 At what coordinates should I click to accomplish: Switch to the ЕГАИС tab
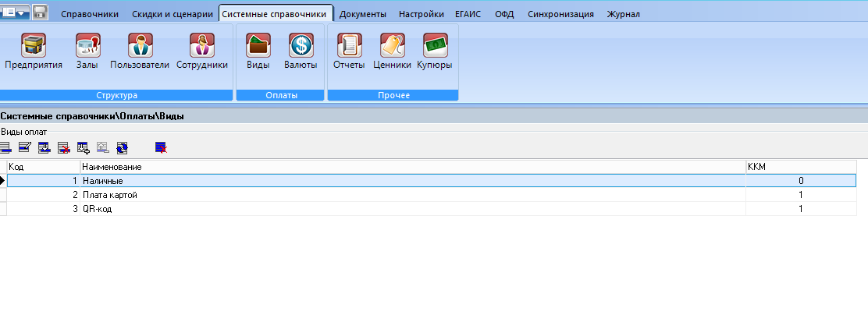coord(468,14)
